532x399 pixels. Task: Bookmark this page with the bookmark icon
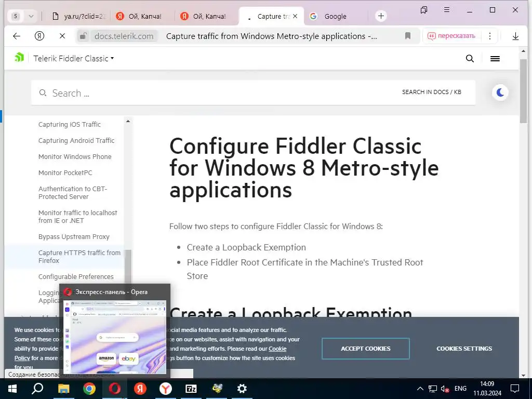click(x=408, y=36)
